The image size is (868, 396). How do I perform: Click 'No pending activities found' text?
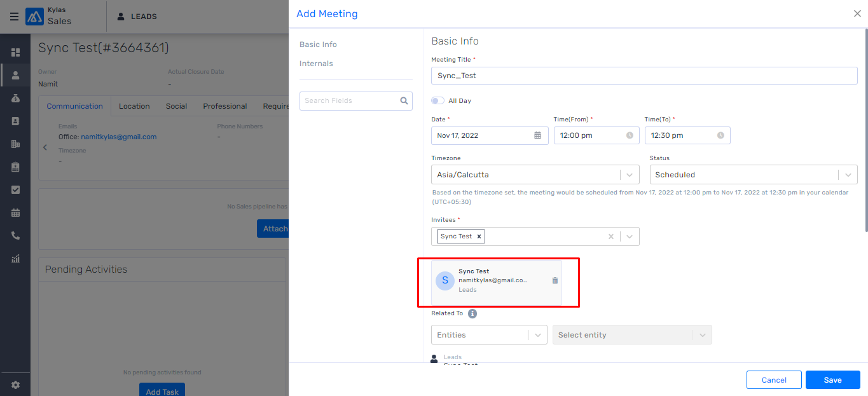click(x=162, y=372)
